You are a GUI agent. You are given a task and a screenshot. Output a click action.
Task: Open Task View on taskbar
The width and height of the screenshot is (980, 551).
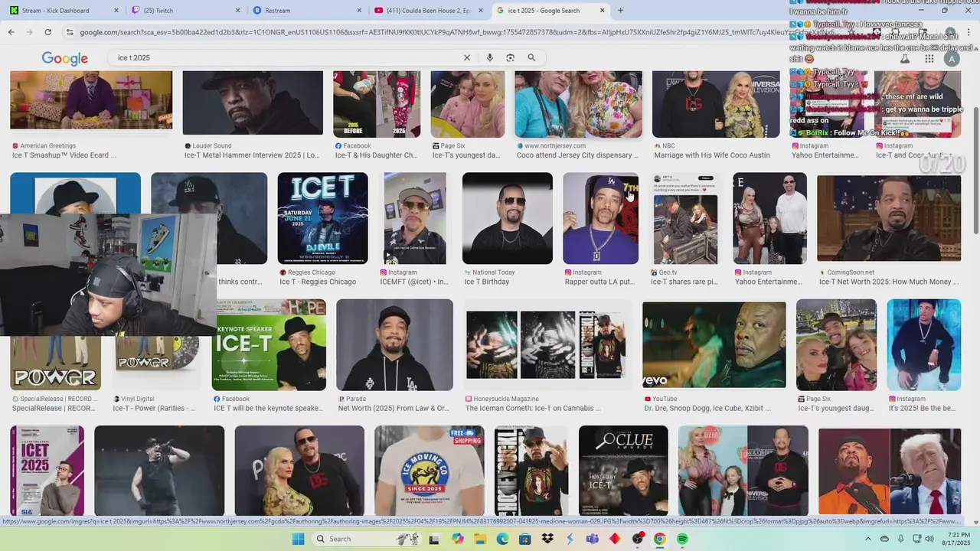[434, 539]
